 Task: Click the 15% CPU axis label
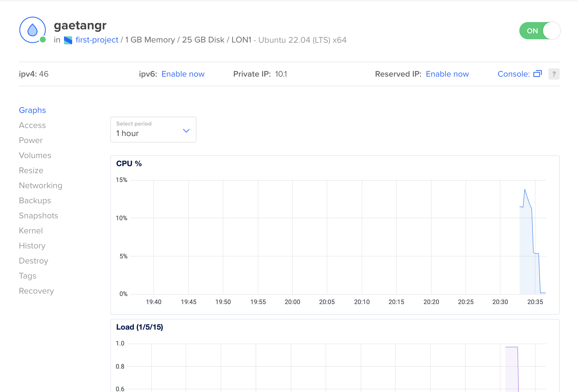(x=121, y=180)
